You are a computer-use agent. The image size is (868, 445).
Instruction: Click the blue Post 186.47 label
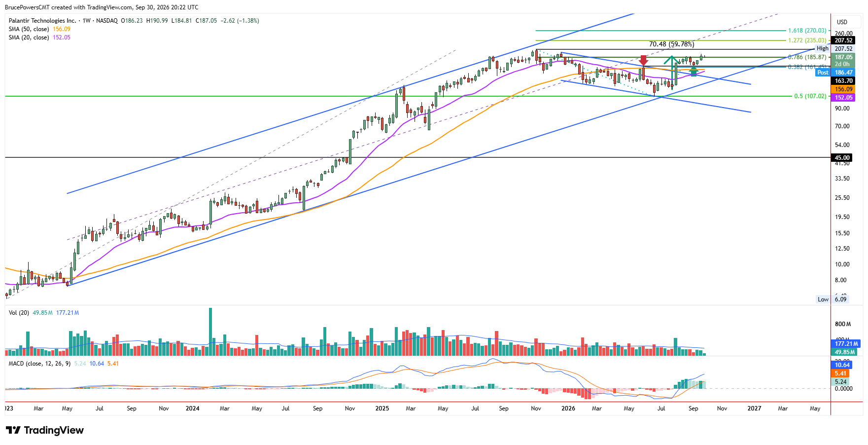pyautogui.click(x=835, y=73)
